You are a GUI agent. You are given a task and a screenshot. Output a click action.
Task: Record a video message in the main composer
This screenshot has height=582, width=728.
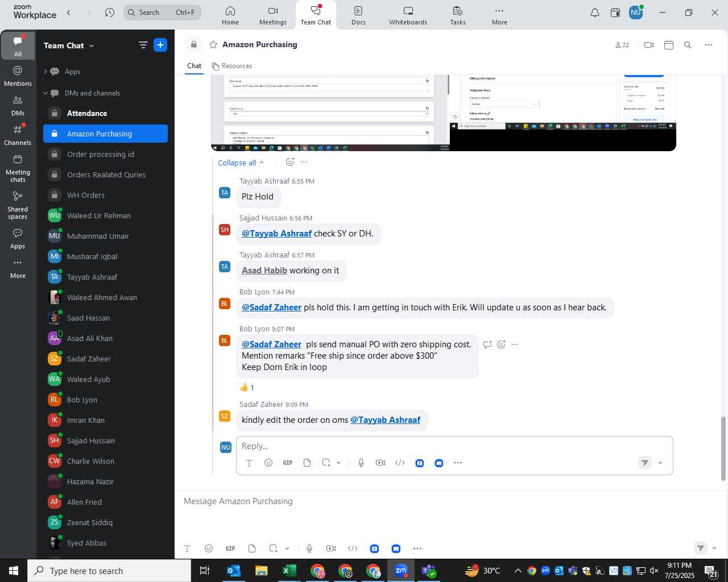coord(331,548)
